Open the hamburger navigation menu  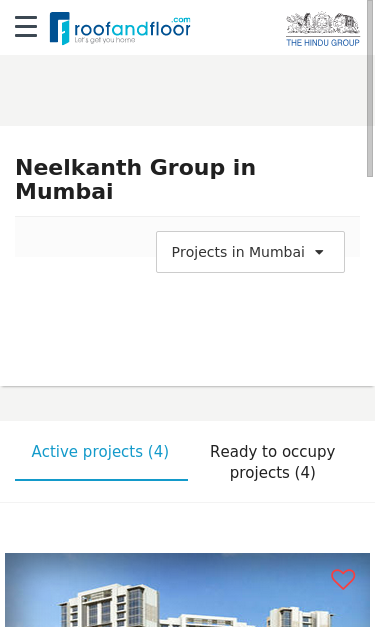(x=26, y=27)
